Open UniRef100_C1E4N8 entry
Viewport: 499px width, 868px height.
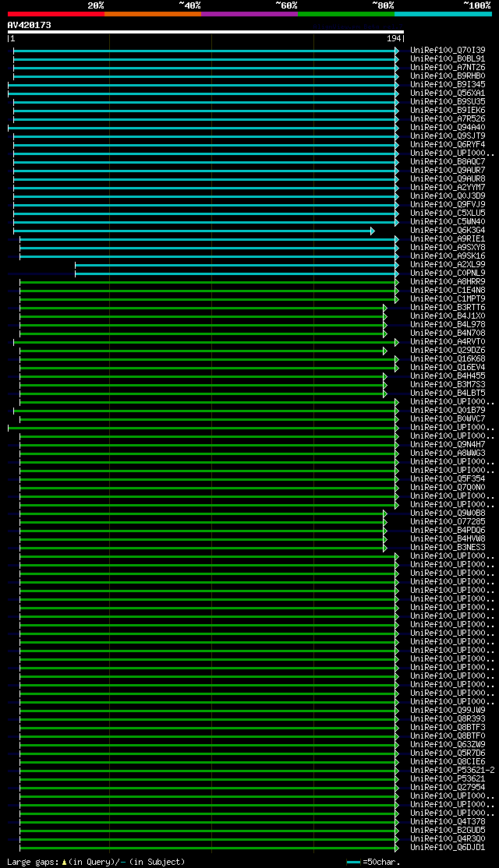[x=448, y=291]
